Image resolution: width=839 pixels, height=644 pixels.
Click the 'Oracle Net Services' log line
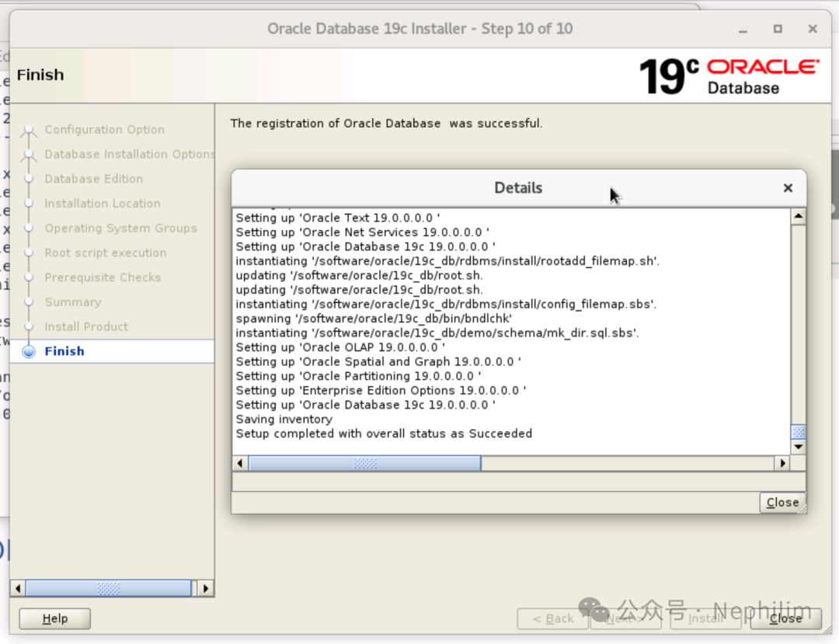click(x=362, y=232)
